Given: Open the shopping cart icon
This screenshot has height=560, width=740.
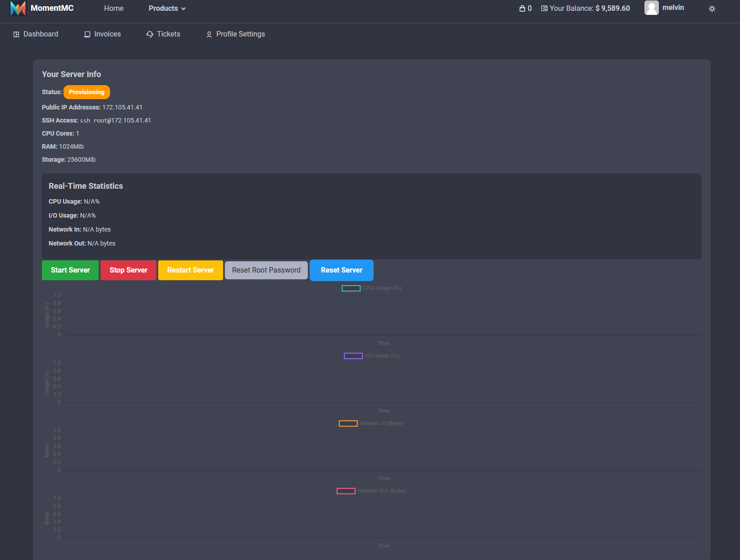Looking at the screenshot, I should click(522, 8).
